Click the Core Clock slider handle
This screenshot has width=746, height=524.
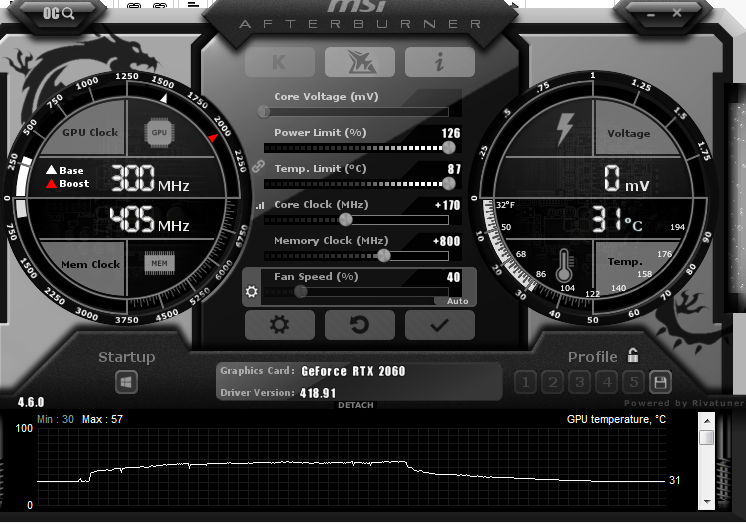pyautogui.click(x=346, y=219)
